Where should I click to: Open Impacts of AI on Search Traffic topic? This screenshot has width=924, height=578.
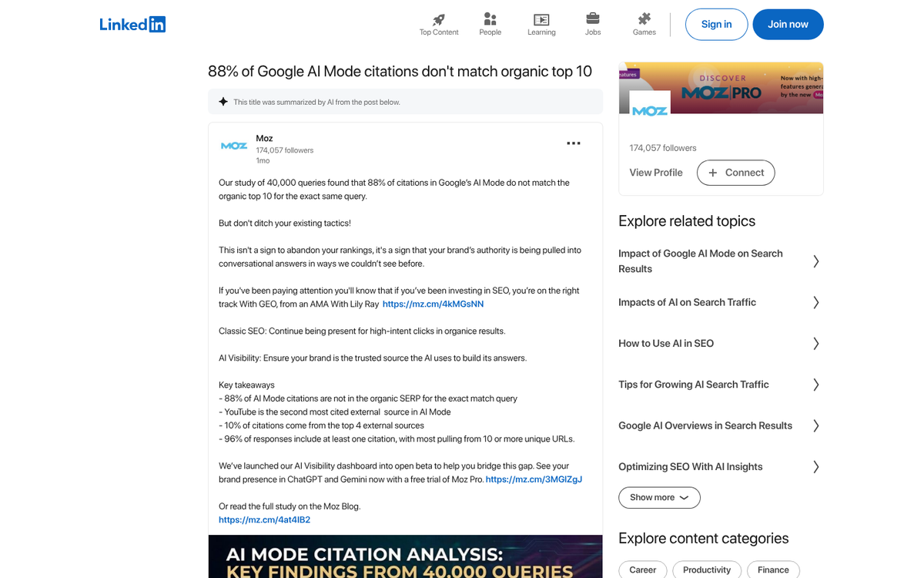pos(687,302)
